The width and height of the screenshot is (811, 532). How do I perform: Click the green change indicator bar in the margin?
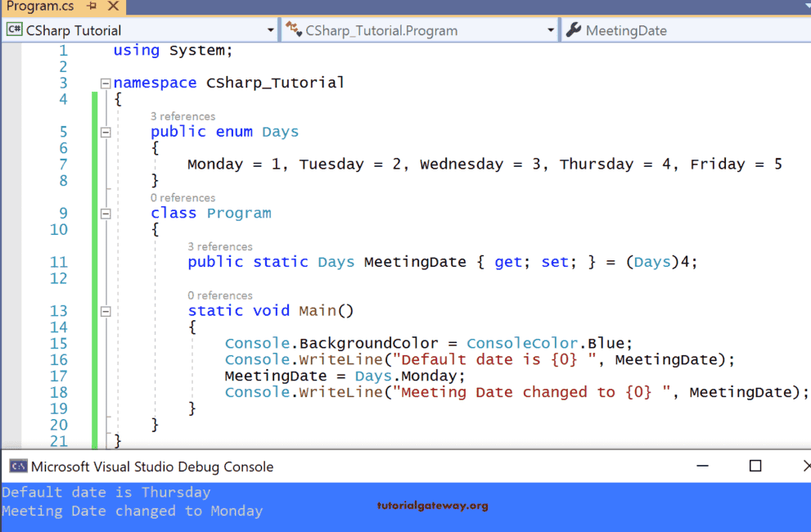[x=93, y=246]
